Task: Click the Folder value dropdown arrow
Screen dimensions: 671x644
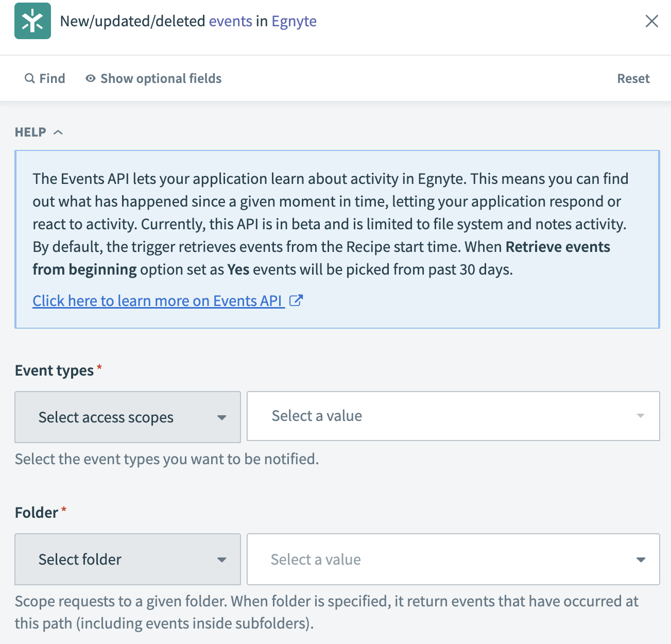Action: pyautogui.click(x=641, y=560)
